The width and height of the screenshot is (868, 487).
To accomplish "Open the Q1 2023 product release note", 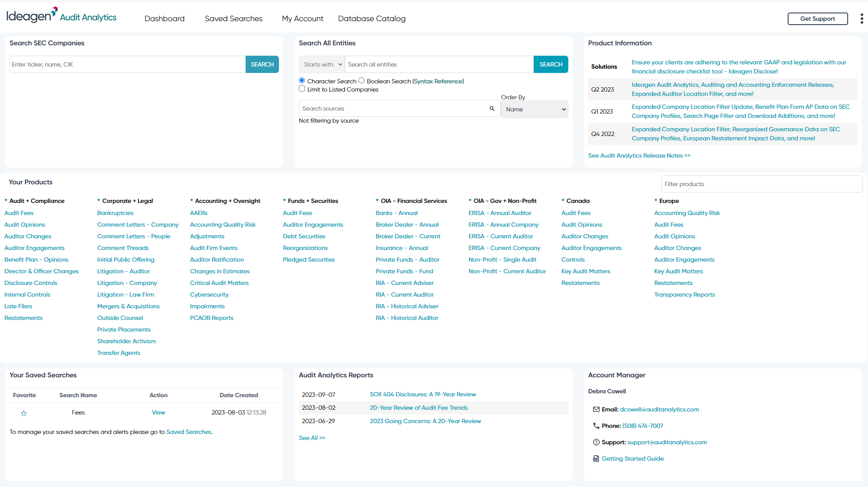I will [741, 111].
